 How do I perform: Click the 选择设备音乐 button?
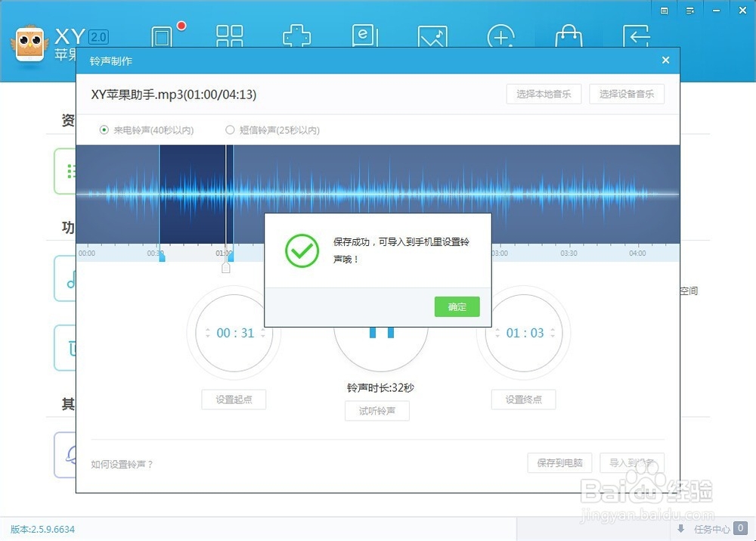627,94
